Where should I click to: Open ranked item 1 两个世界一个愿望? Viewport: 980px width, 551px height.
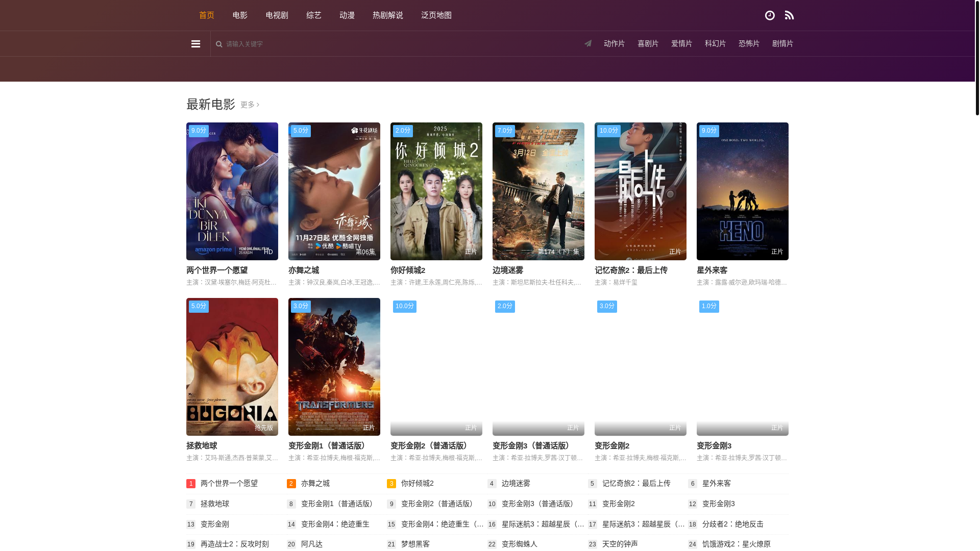(x=229, y=483)
